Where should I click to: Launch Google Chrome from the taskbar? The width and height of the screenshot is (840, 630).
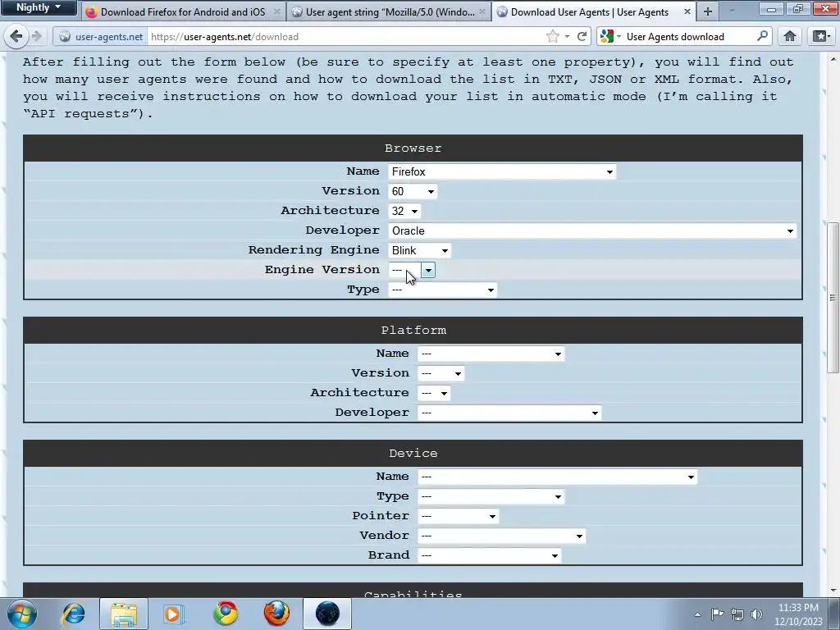(226, 614)
